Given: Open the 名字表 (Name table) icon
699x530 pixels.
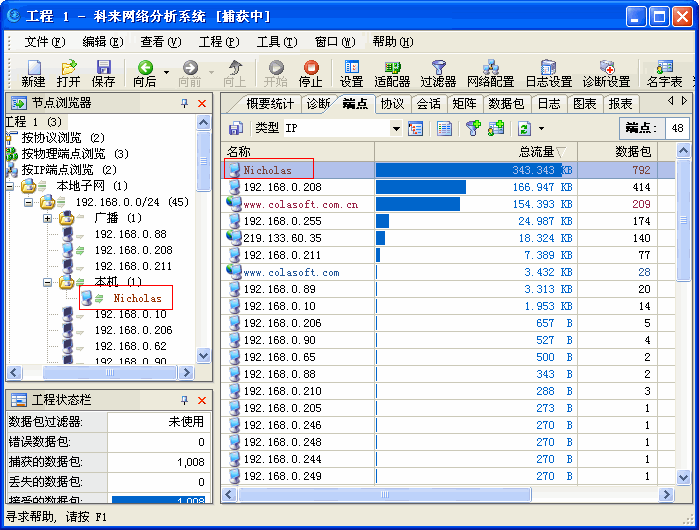Looking at the screenshot, I should coord(665,73).
